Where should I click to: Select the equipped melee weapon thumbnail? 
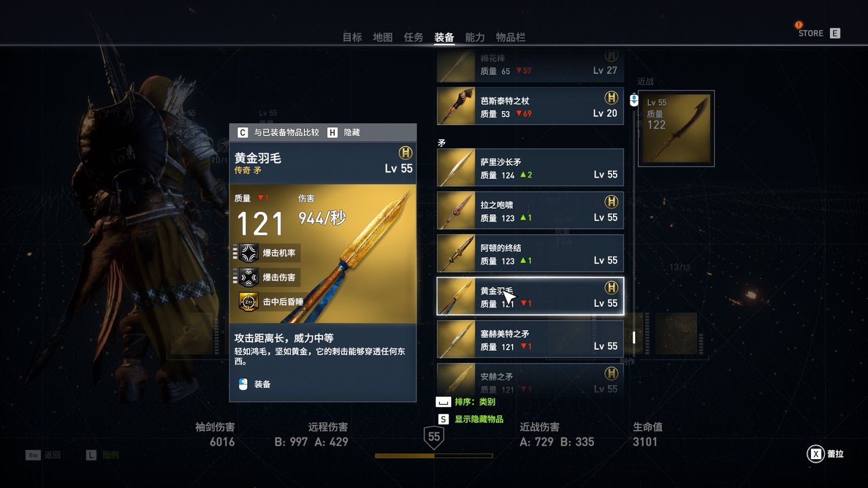(676, 129)
